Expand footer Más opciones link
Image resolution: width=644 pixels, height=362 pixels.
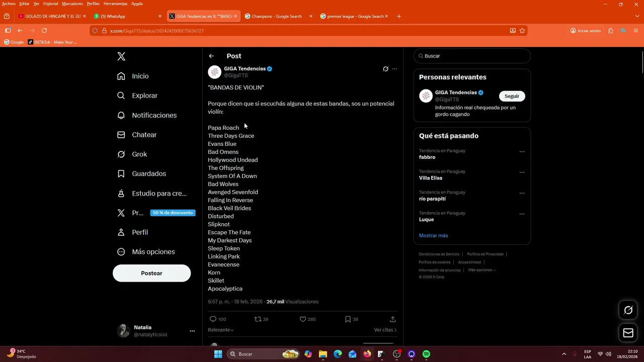pyautogui.click(x=481, y=270)
